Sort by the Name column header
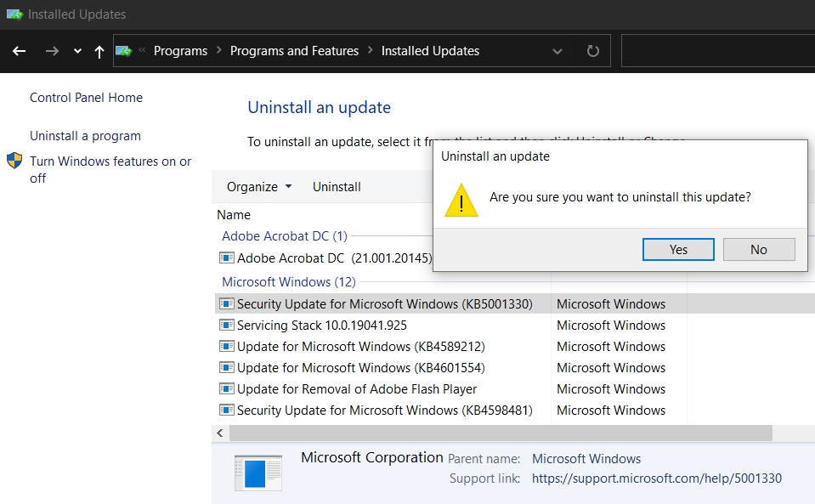 pos(234,214)
